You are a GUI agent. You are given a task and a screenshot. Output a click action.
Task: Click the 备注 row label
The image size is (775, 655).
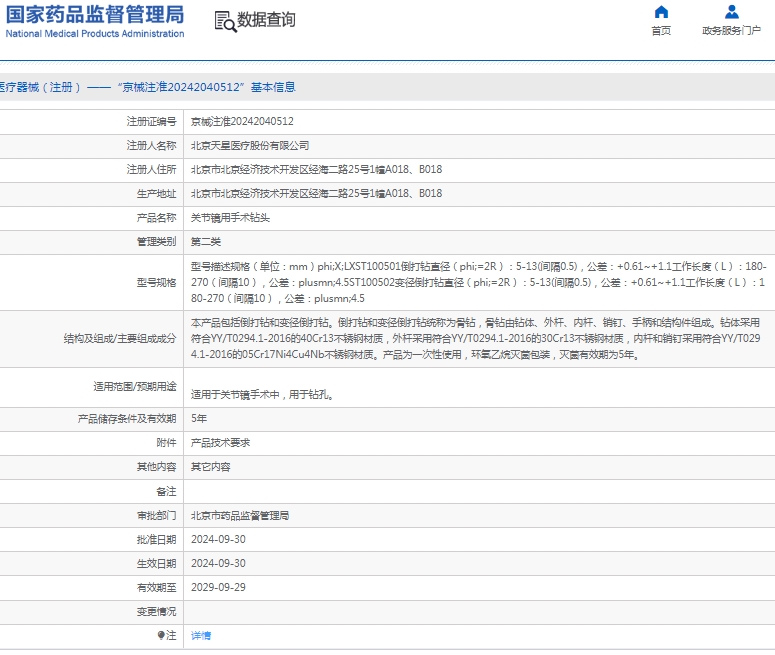coord(166,491)
